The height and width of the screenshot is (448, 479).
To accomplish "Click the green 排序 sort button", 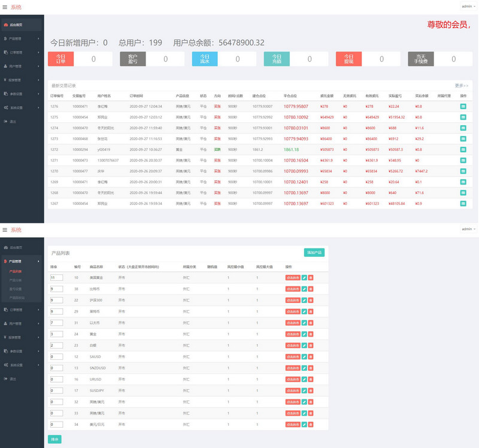I will pos(54,440).
